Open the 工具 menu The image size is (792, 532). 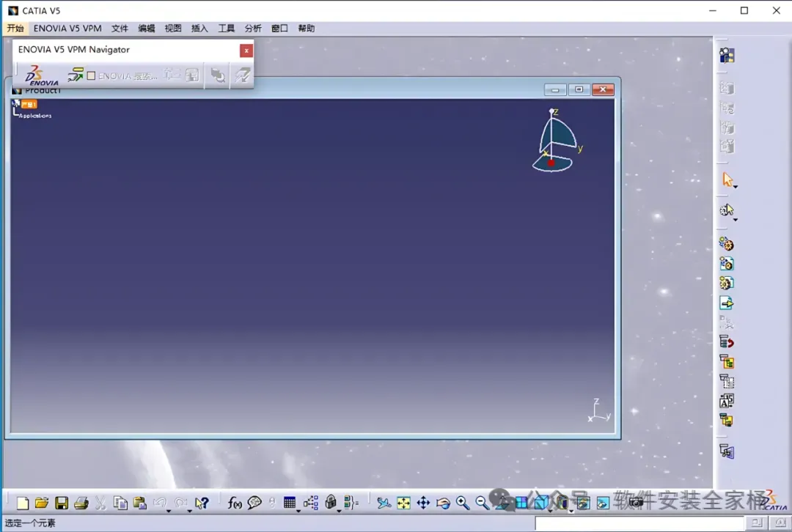click(227, 29)
